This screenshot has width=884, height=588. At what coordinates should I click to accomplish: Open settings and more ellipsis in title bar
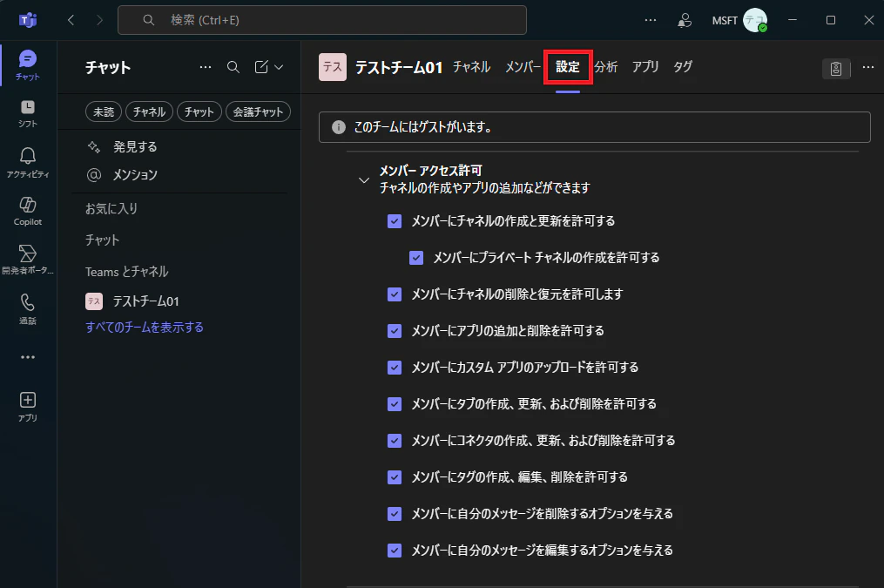[x=651, y=20]
